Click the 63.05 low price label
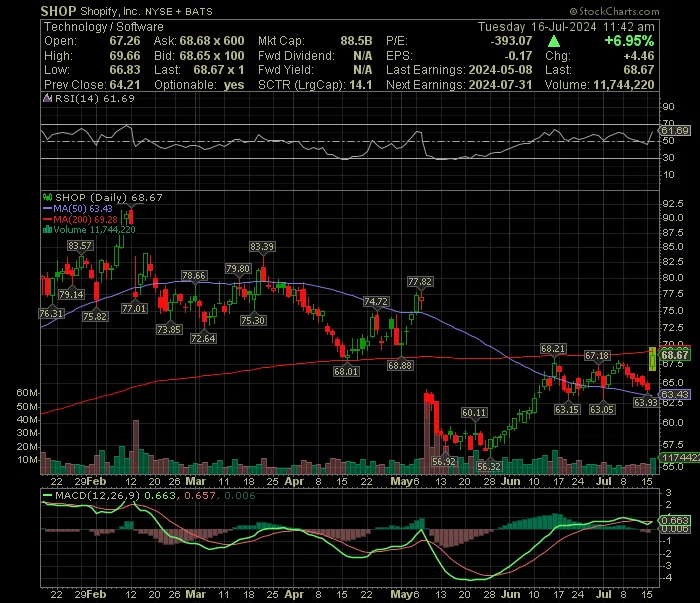The height and width of the screenshot is (603, 700). (x=602, y=409)
